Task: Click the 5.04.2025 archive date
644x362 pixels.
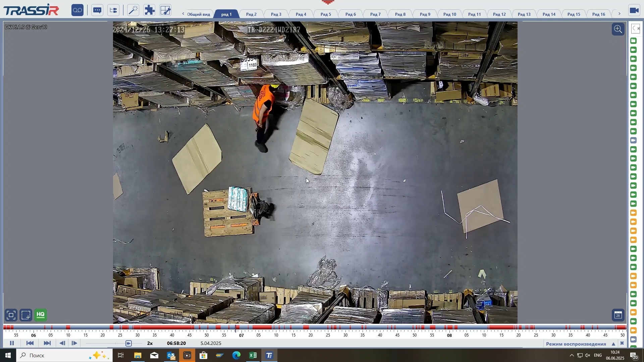Action: pos(211,343)
